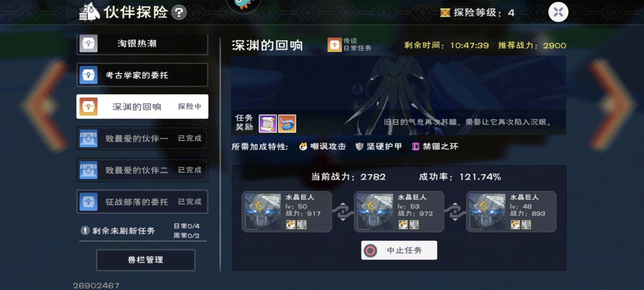The height and width of the screenshot is (290, 644).
Task: Click the 禁锢之环 purple trait icon
Action: pyautogui.click(x=416, y=146)
